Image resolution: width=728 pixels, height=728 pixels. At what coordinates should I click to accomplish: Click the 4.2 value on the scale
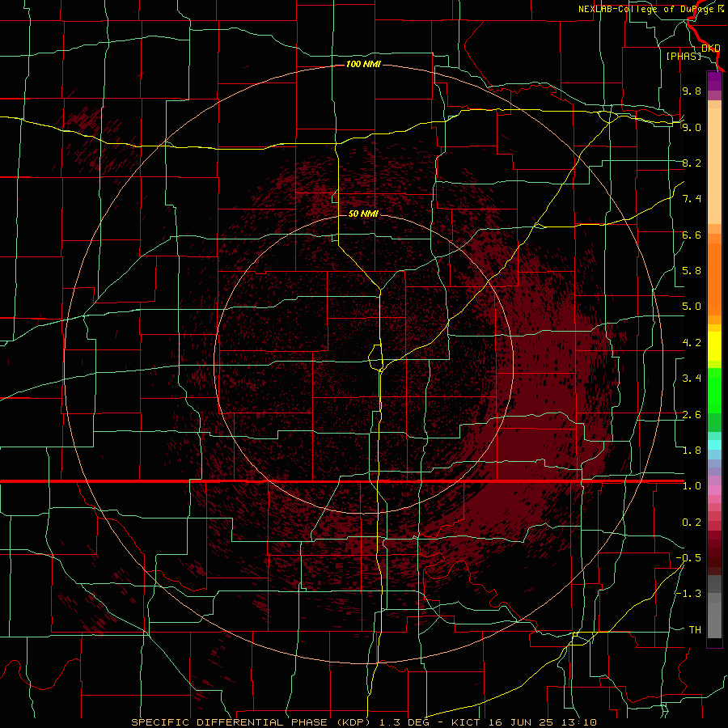tap(692, 343)
